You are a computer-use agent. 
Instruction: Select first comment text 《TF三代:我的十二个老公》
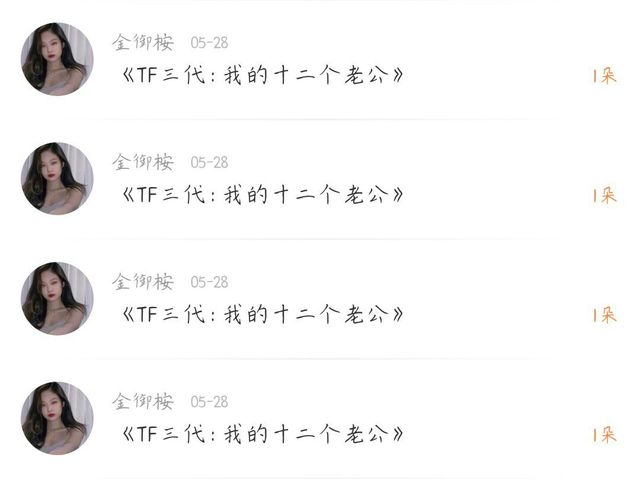pyautogui.click(x=263, y=75)
